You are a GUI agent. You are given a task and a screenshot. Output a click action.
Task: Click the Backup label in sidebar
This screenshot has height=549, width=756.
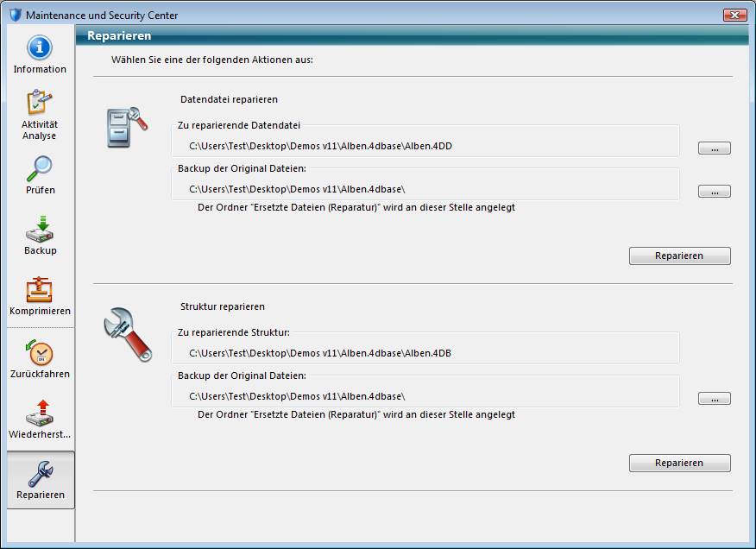click(x=41, y=250)
